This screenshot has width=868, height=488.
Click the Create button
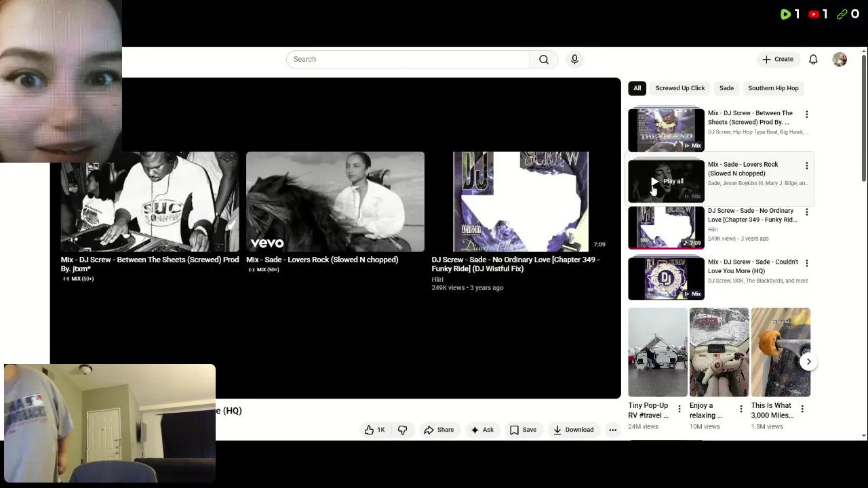tap(778, 60)
